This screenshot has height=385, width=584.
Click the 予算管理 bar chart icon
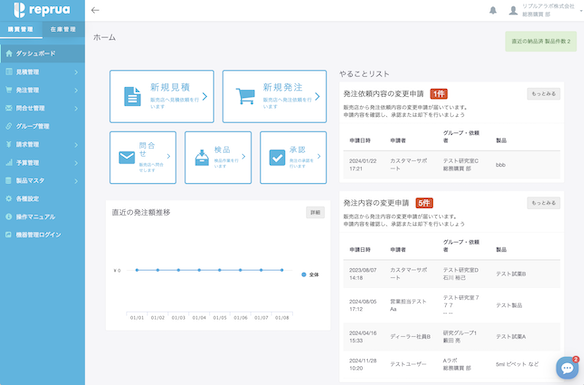(9, 162)
